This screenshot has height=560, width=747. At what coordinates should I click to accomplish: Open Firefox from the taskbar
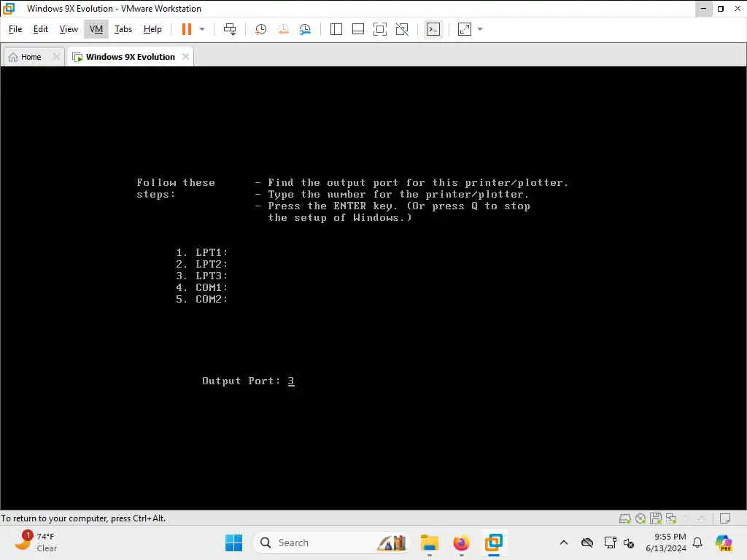pyautogui.click(x=461, y=542)
